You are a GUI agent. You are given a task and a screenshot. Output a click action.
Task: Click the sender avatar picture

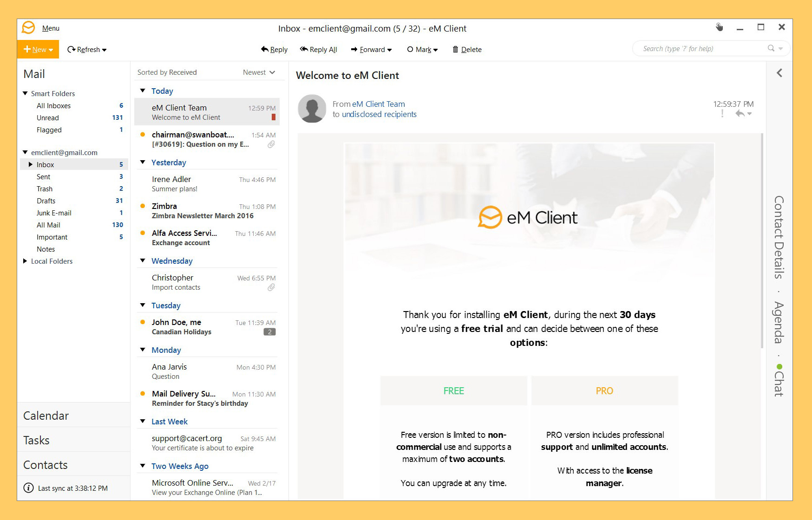[x=312, y=109]
